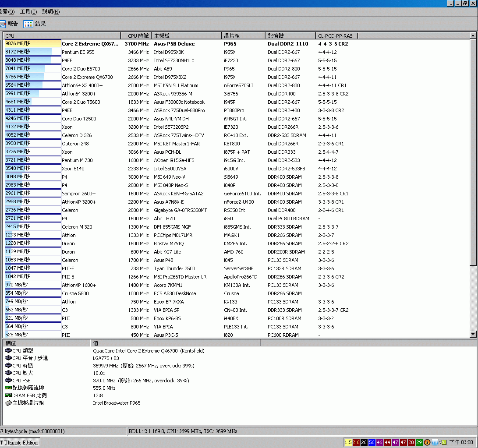Click the memory icon beside 記憶體匯流排

[8, 388]
